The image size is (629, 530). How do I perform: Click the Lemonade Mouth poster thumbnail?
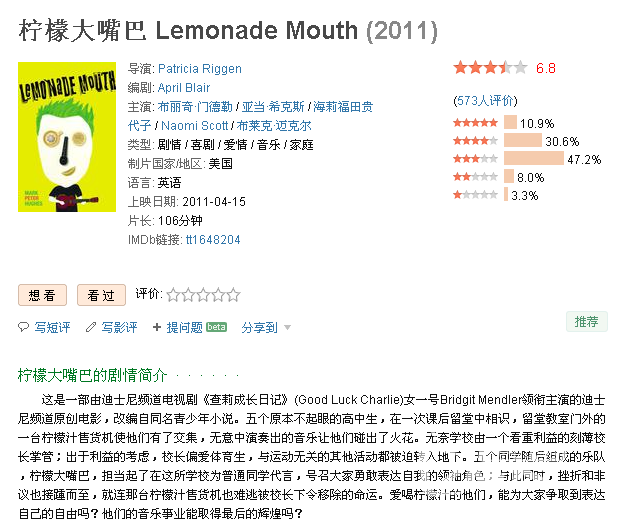pyautogui.click(x=67, y=137)
